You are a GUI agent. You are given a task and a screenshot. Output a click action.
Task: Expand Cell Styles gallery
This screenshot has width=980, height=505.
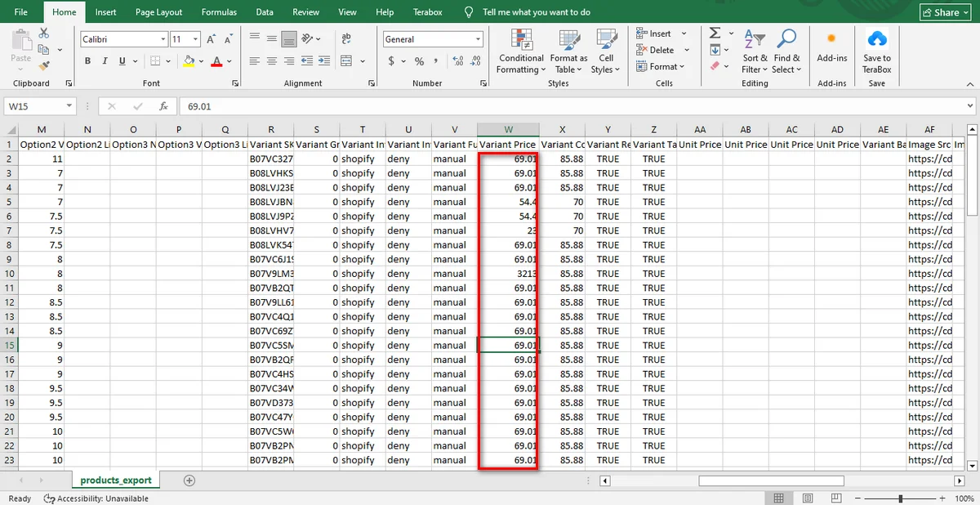tap(606, 51)
